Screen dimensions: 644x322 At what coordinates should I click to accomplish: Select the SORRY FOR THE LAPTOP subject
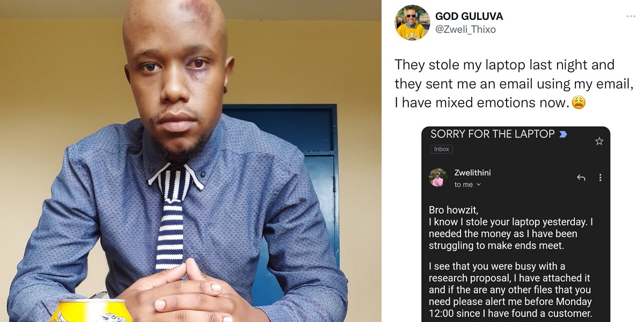(492, 134)
